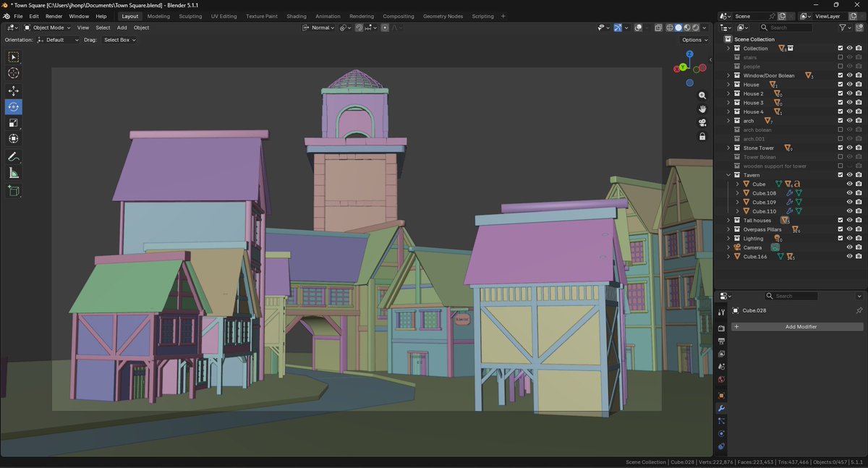
Task: Open the Render menu in the top bar
Action: click(x=54, y=16)
